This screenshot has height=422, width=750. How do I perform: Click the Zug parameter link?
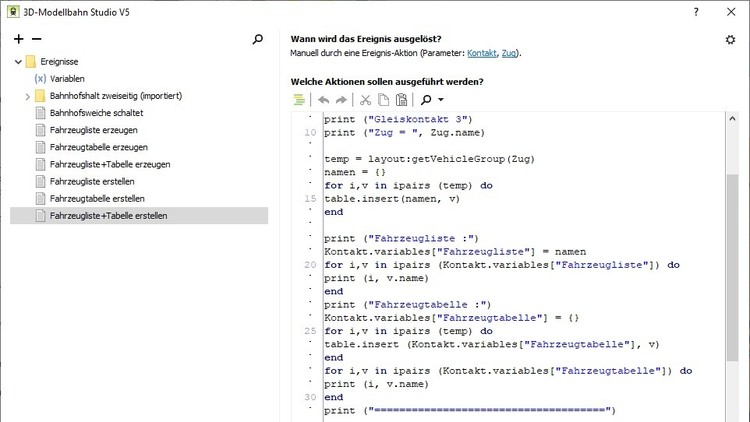[510, 53]
